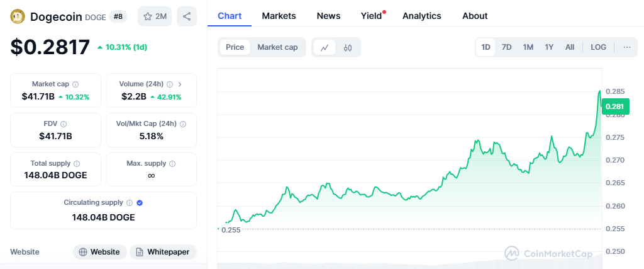Screen dimensions: 644x269
Task: Select the 1Y time range
Action: pyautogui.click(x=549, y=47)
